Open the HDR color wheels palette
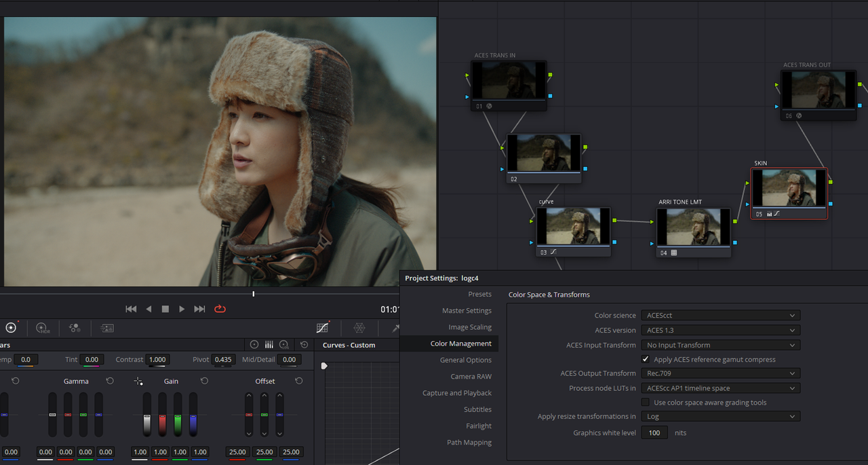 pyautogui.click(x=43, y=328)
